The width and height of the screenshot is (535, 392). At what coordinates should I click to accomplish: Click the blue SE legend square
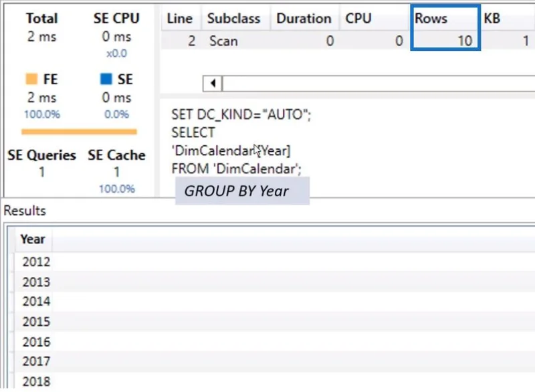(x=106, y=79)
